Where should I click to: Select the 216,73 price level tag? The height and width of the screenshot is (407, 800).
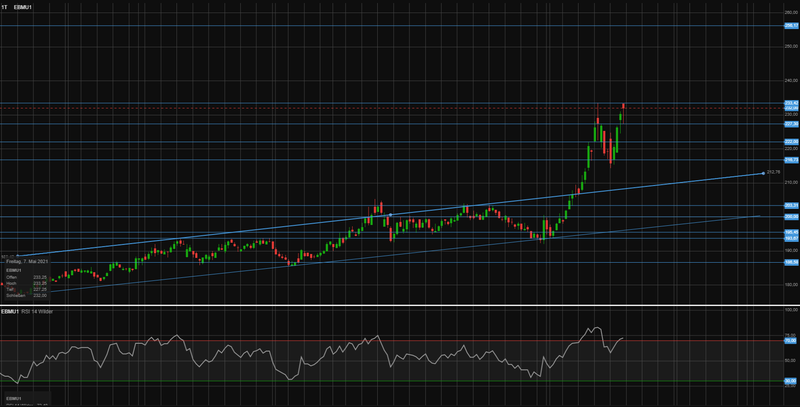tap(790, 160)
